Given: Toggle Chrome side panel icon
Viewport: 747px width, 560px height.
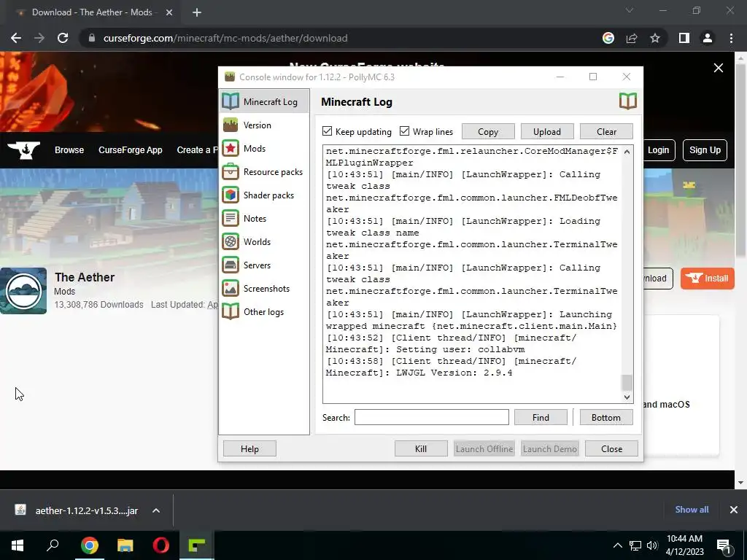Looking at the screenshot, I should tap(684, 38).
